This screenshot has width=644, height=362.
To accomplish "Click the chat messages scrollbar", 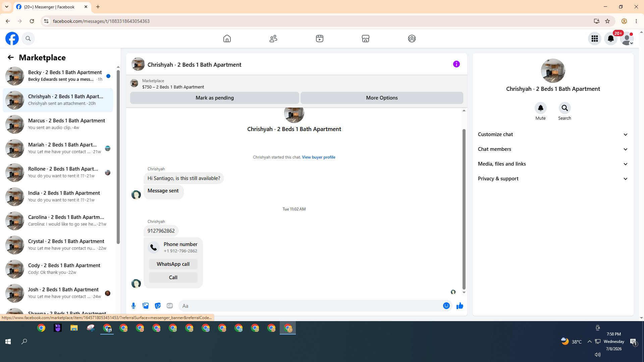I will point(464,209).
